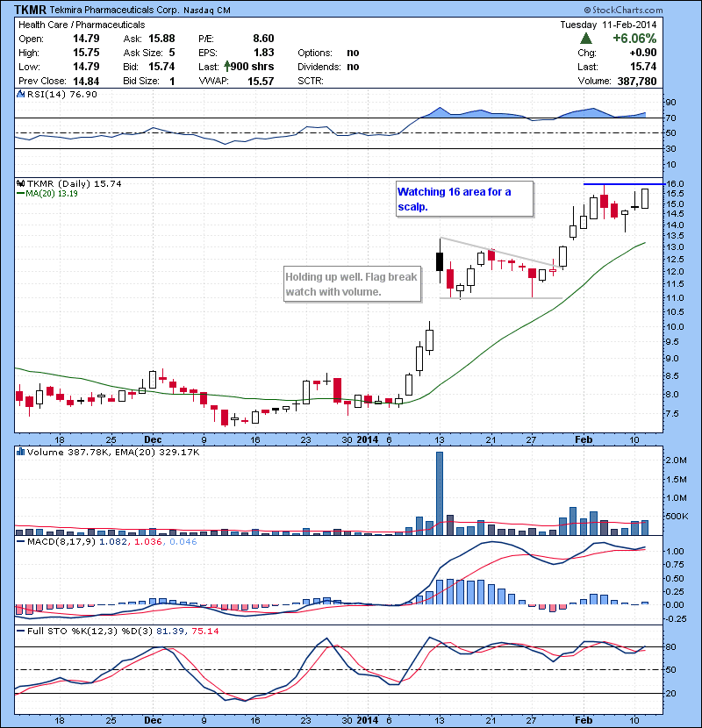The image size is (702, 728).
Task: Click the P/E value 8.60
Action: pyautogui.click(x=263, y=38)
